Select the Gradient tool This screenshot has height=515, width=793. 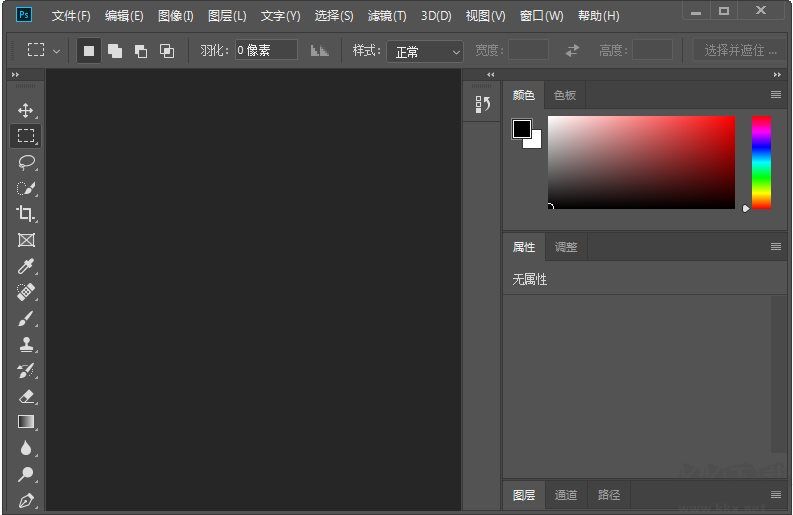(x=26, y=422)
